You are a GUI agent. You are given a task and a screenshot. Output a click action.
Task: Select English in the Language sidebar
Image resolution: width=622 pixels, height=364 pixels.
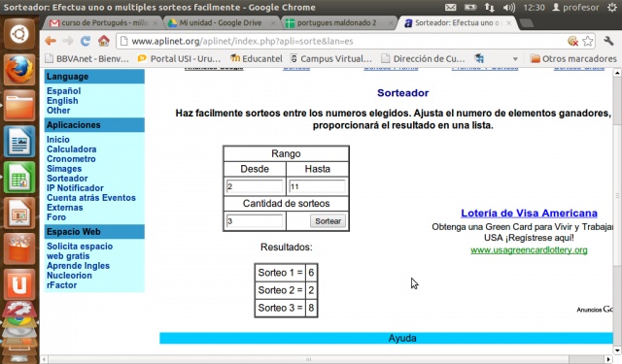click(62, 101)
